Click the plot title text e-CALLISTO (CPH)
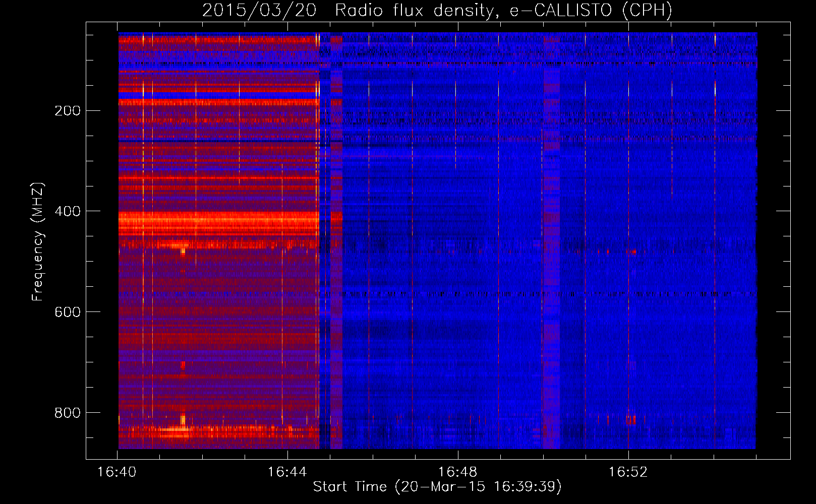 (x=591, y=11)
